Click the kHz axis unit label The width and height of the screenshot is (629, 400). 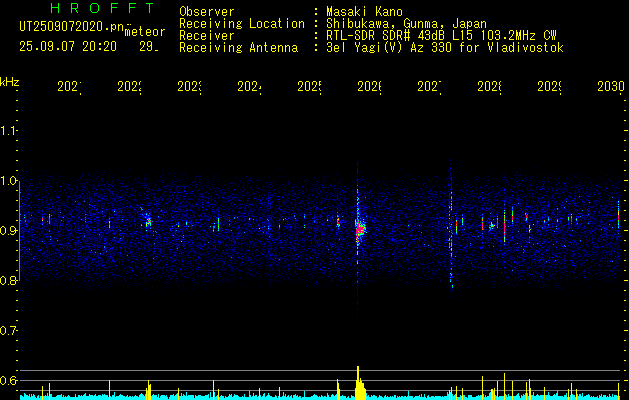coord(10,82)
